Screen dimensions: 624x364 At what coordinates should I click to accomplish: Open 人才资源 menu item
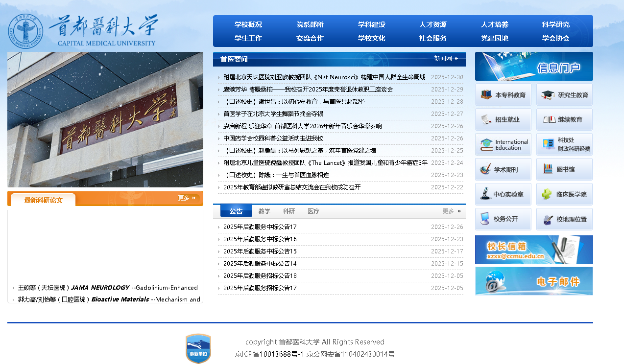(433, 24)
